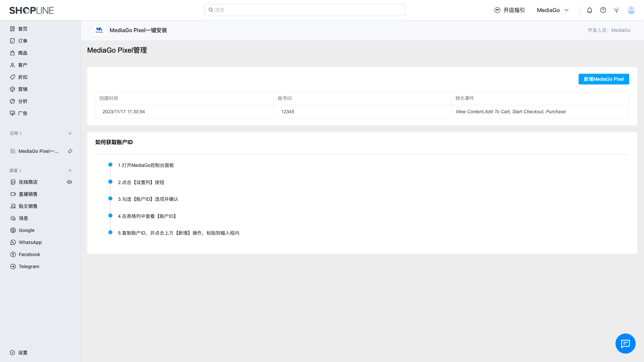Click the notification bell icon
Viewport: 644px width, 362px height.
[589, 10]
